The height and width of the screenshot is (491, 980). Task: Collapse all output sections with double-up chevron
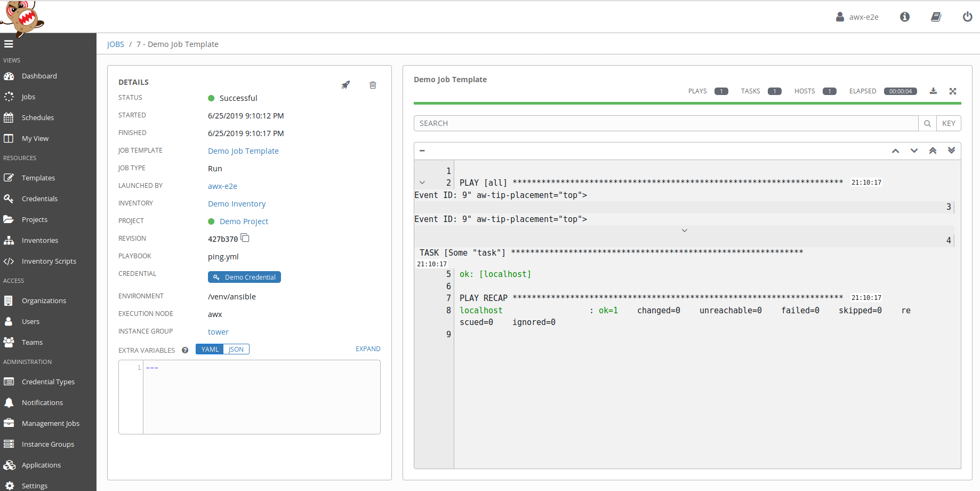coord(933,151)
